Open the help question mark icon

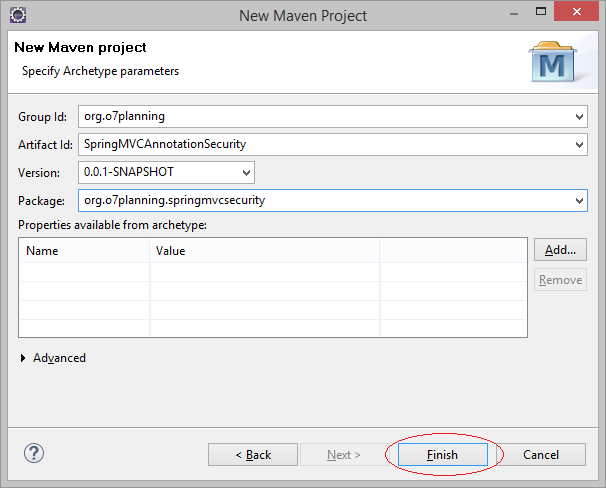click(34, 453)
